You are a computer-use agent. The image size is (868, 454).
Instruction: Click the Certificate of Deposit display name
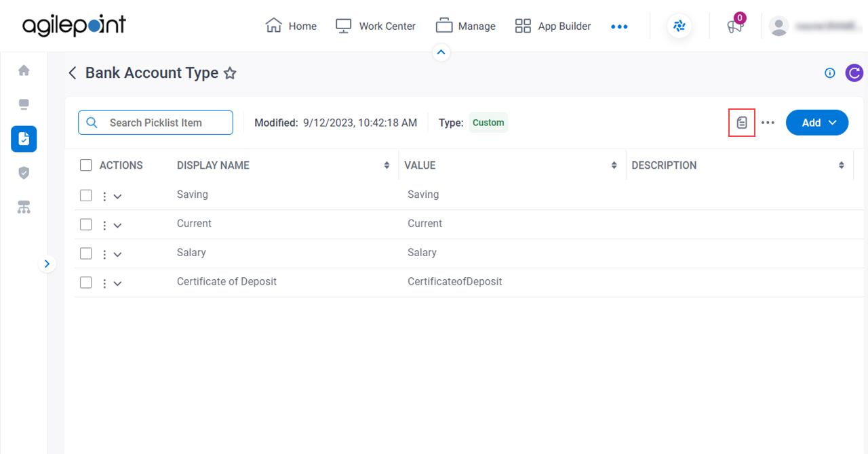tap(226, 281)
